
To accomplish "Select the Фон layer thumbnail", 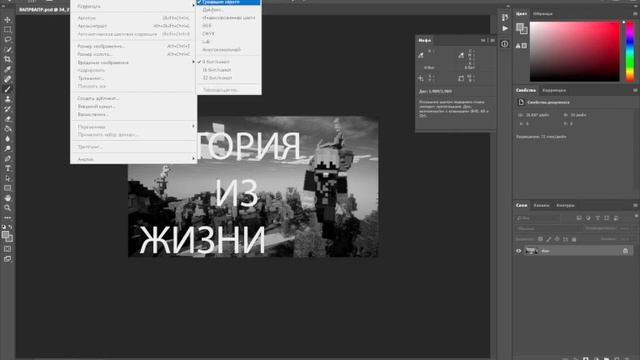I will (x=531, y=251).
